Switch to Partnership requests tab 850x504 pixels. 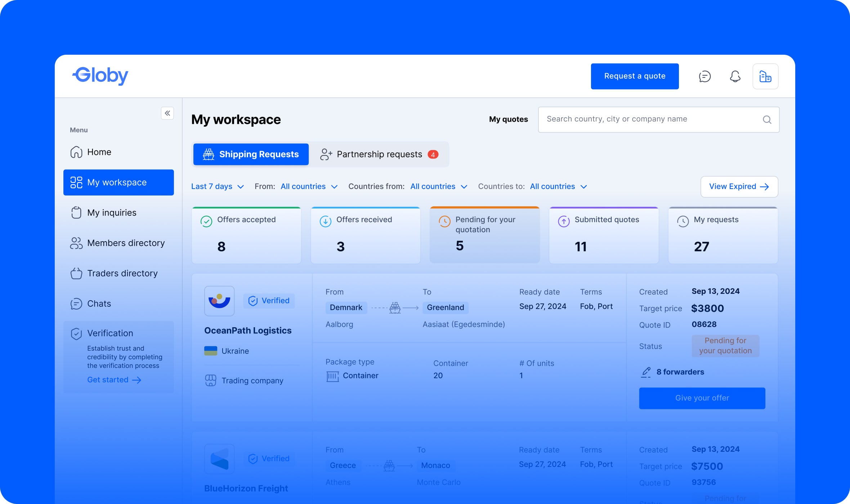coord(379,154)
